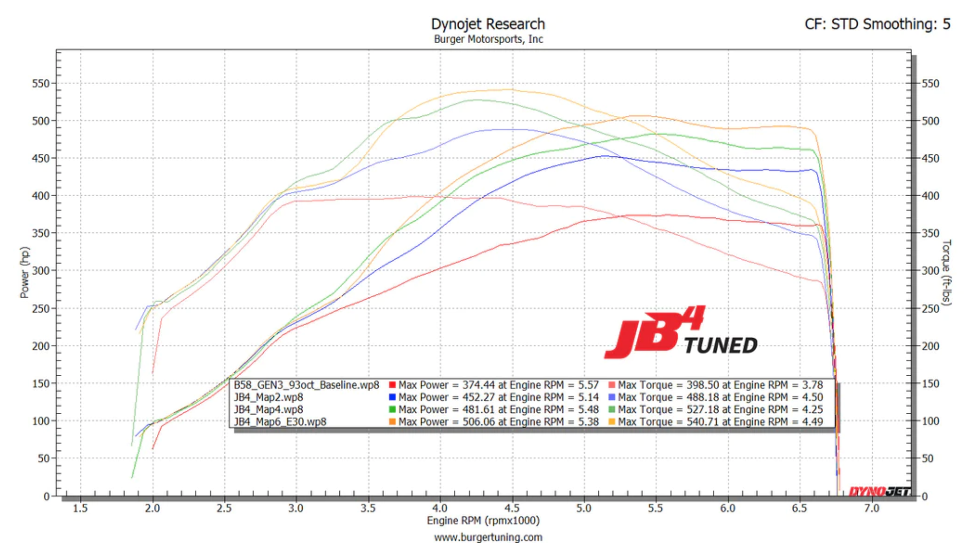Click the blue JB4_Map2 power swatch
Viewport: 980px width, 550px height.
pos(393,398)
